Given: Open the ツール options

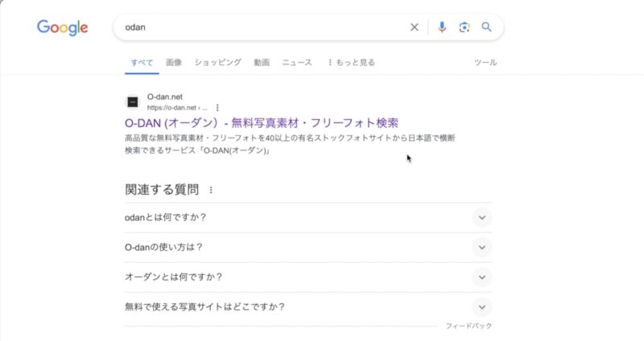Looking at the screenshot, I should pyautogui.click(x=485, y=63).
